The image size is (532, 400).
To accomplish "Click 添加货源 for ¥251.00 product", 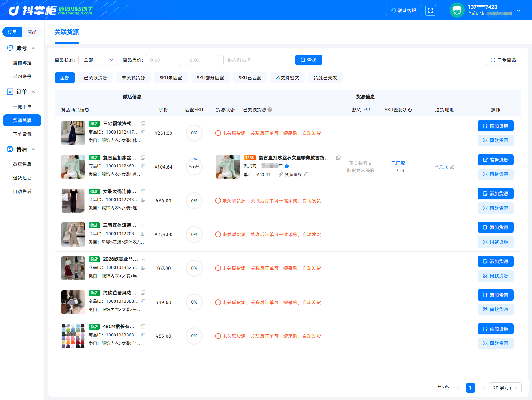I will point(495,126).
